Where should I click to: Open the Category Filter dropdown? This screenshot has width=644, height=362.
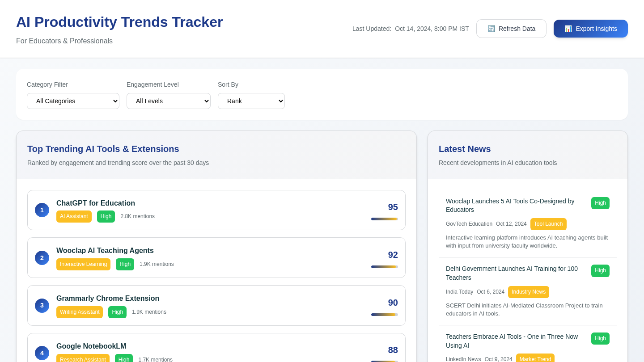point(73,101)
